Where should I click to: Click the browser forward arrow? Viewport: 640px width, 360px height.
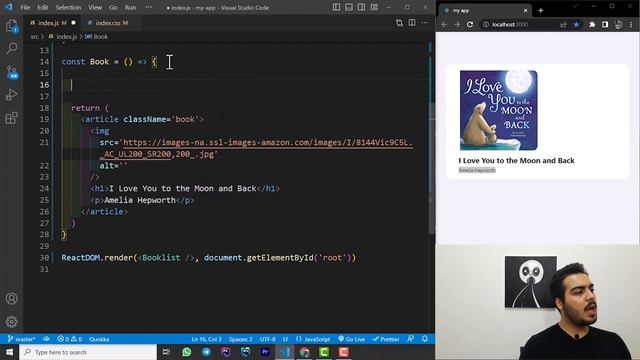tap(457, 24)
